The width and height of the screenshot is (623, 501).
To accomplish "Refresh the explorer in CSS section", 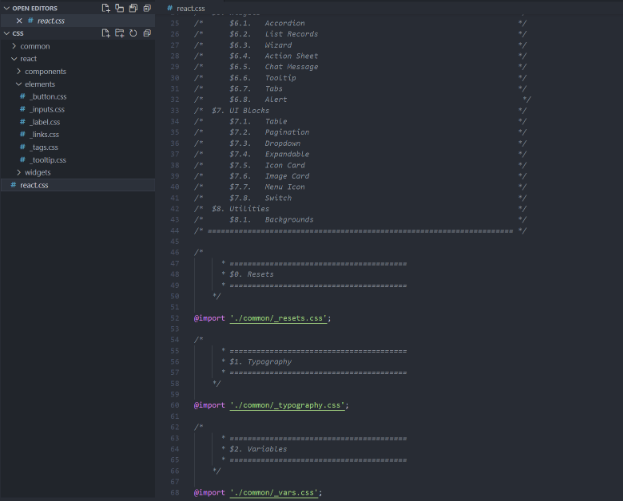I will (134, 33).
